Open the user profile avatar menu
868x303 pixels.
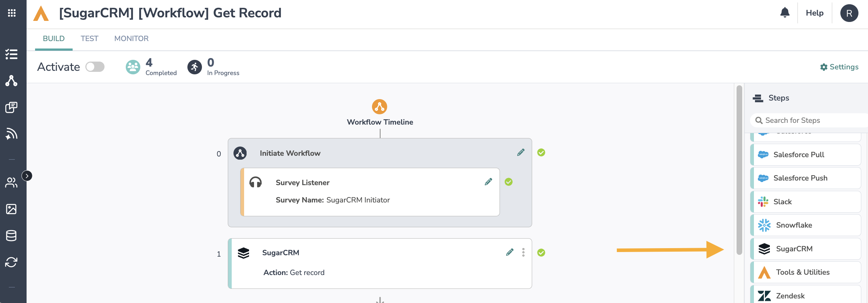pyautogui.click(x=849, y=13)
